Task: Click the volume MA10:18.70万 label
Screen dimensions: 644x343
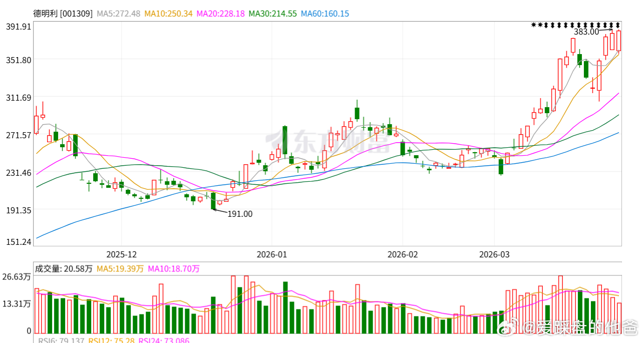Action: (174, 269)
